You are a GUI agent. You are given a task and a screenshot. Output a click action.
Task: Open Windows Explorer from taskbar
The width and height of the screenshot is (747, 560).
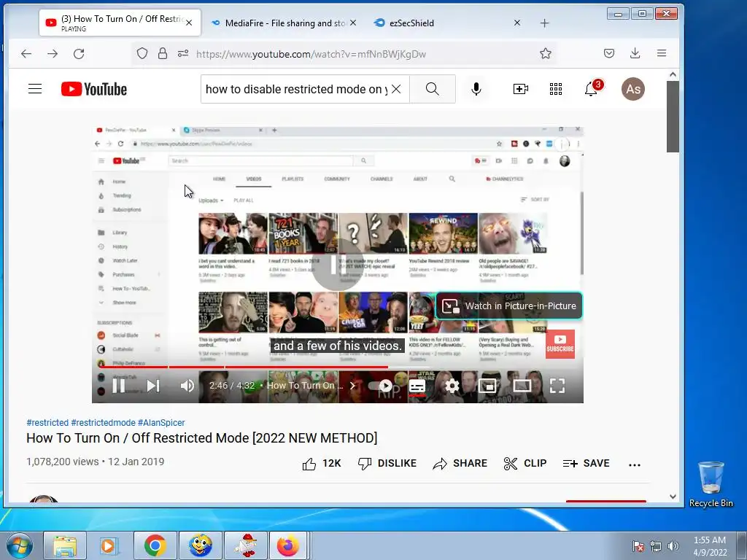(x=65, y=545)
